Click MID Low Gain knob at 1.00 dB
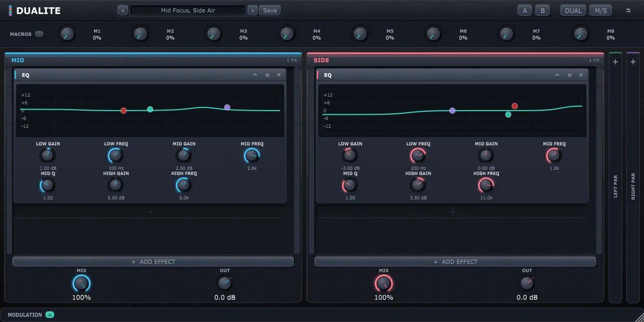 pyautogui.click(x=47, y=155)
